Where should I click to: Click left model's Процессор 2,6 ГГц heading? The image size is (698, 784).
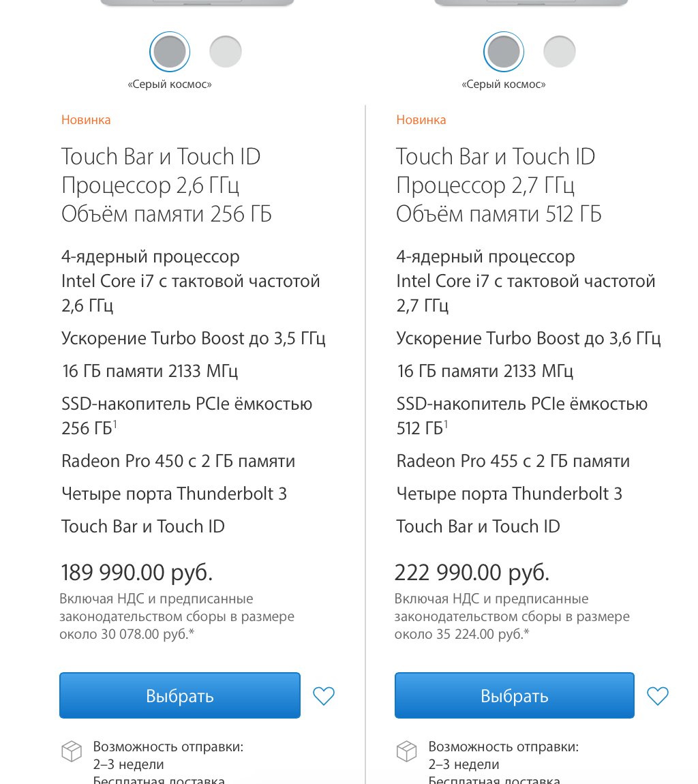pos(151,186)
